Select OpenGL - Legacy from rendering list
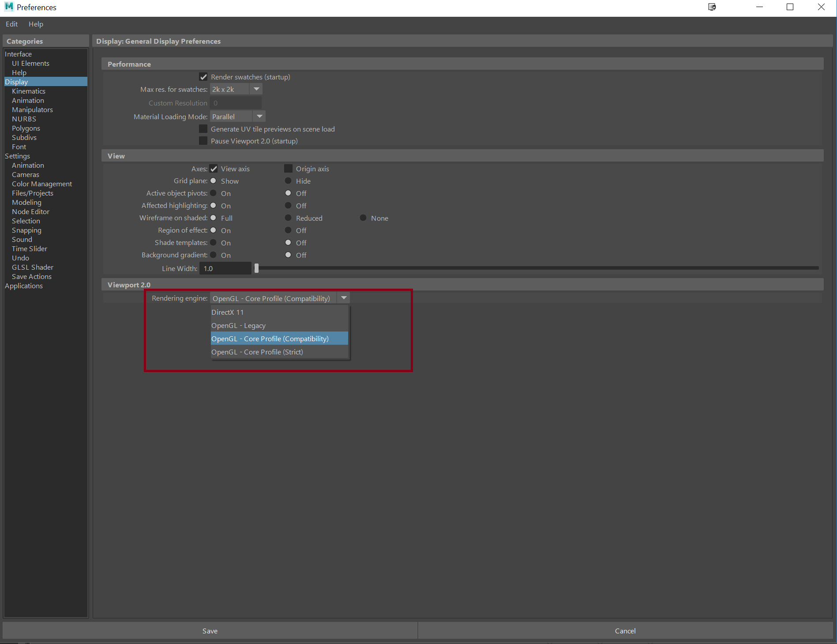Screen dimensions: 837x644 (x=238, y=325)
